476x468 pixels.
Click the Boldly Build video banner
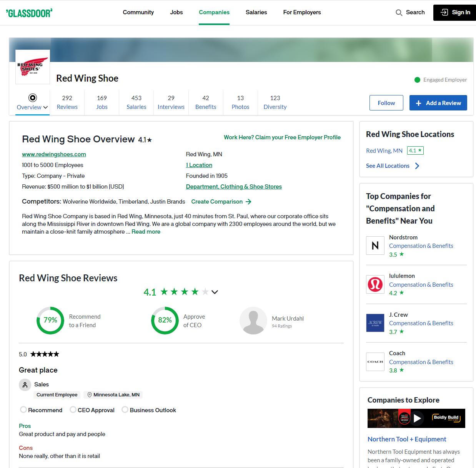click(416, 418)
